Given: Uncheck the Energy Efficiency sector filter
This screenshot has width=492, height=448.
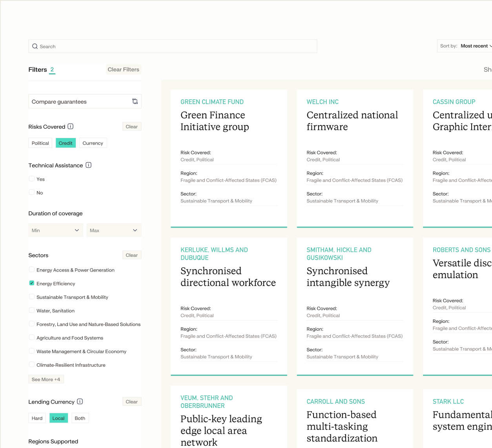Looking at the screenshot, I should pos(31,283).
